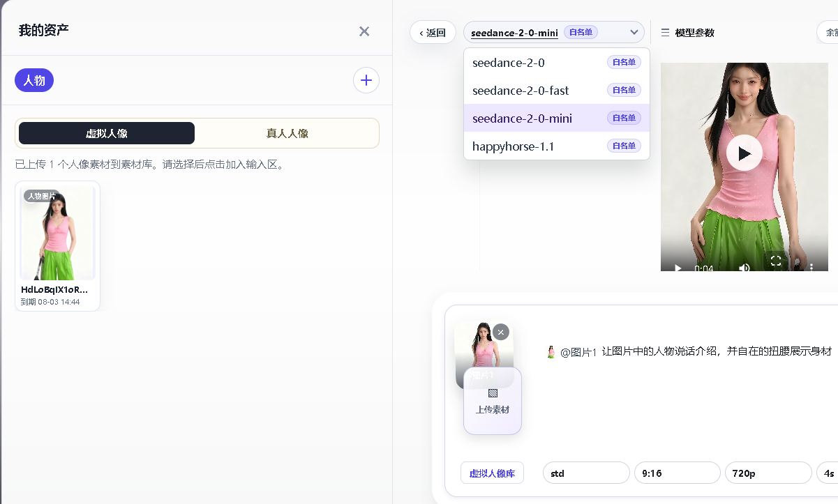Image resolution: width=838 pixels, height=504 pixels.
Task: Open the 虚拟人像库 button
Action: pos(492,473)
